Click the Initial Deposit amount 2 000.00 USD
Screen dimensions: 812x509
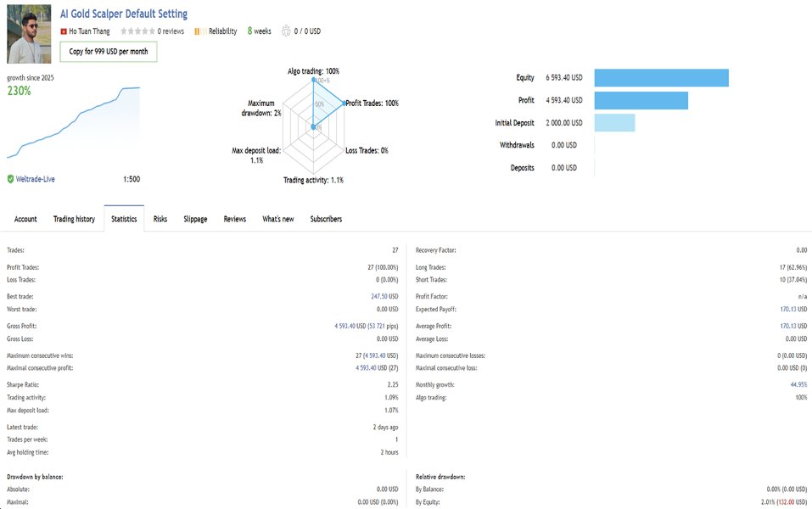(x=564, y=123)
